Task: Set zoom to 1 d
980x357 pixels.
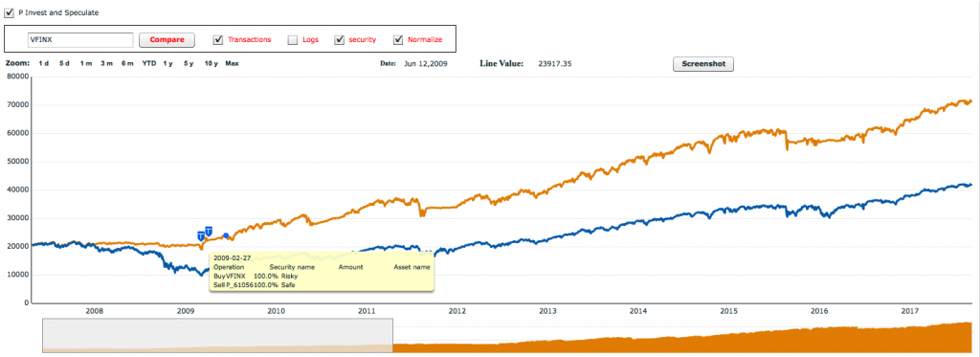Action: [44, 63]
